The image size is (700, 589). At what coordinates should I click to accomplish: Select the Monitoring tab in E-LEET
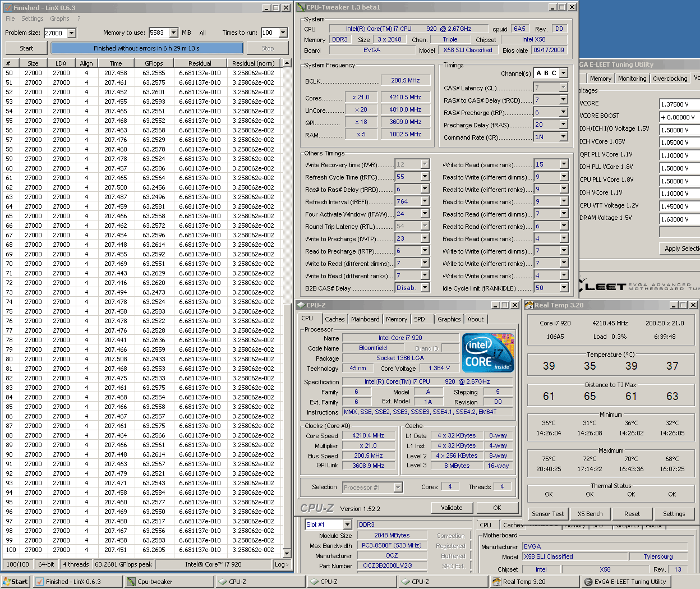coord(632,79)
